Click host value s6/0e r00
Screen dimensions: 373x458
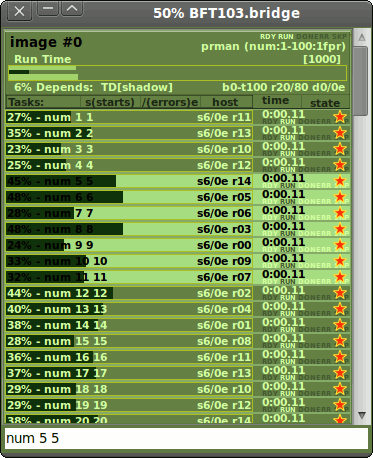click(224, 245)
